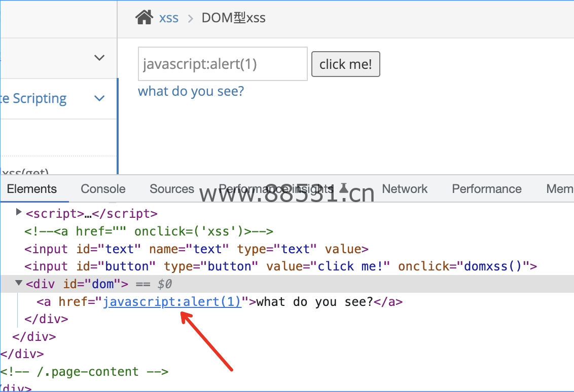Switch to the Console tab
This screenshot has height=392, width=574.
coord(103,189)
